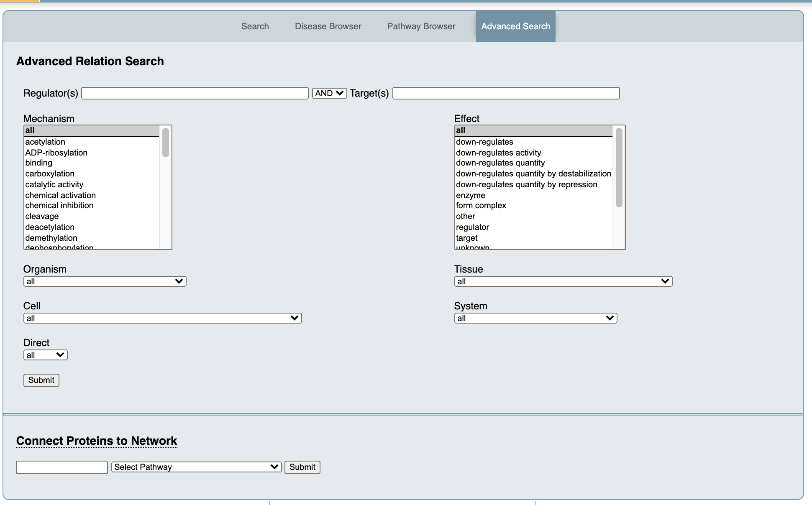Open the AND operator dropdown
The image size is (812, 505).
click(329, 93)
